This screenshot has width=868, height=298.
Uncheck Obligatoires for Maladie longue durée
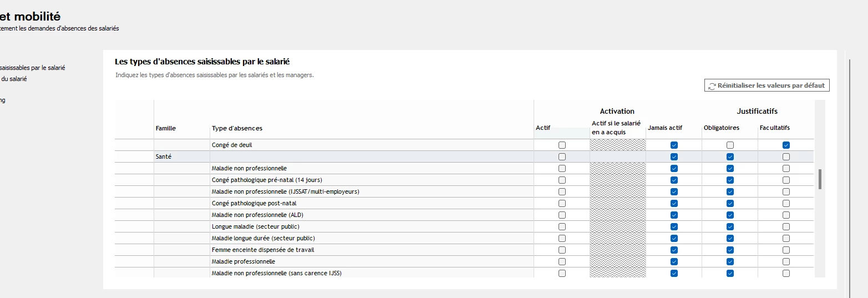click(x=730, y=238)
